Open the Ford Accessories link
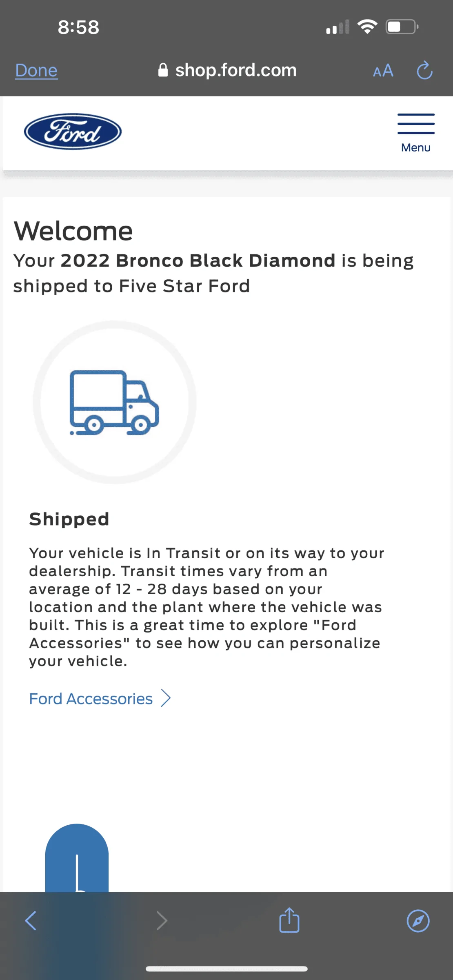The height and width of the screenshot is (980, 453). pos(91,699)
